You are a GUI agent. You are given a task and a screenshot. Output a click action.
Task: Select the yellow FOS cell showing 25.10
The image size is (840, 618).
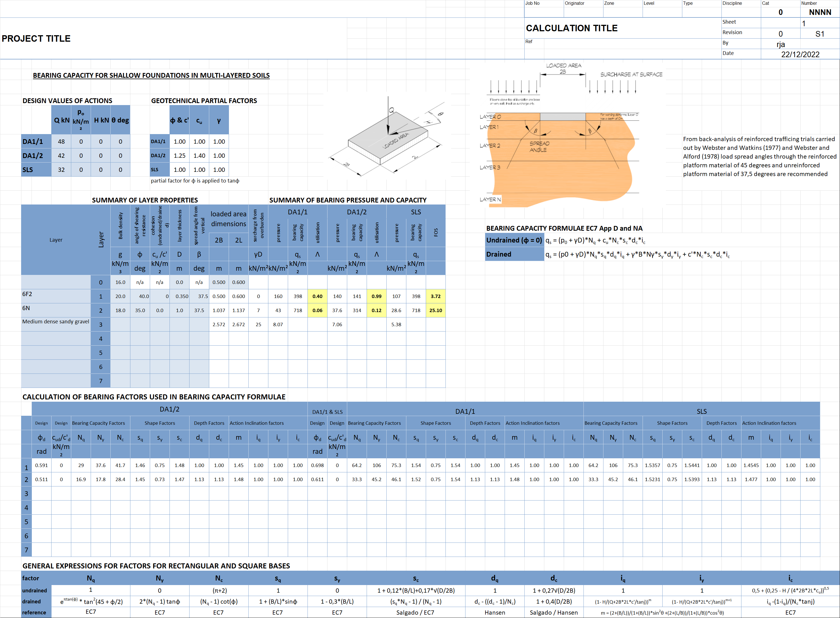click(x=435, y=310)
